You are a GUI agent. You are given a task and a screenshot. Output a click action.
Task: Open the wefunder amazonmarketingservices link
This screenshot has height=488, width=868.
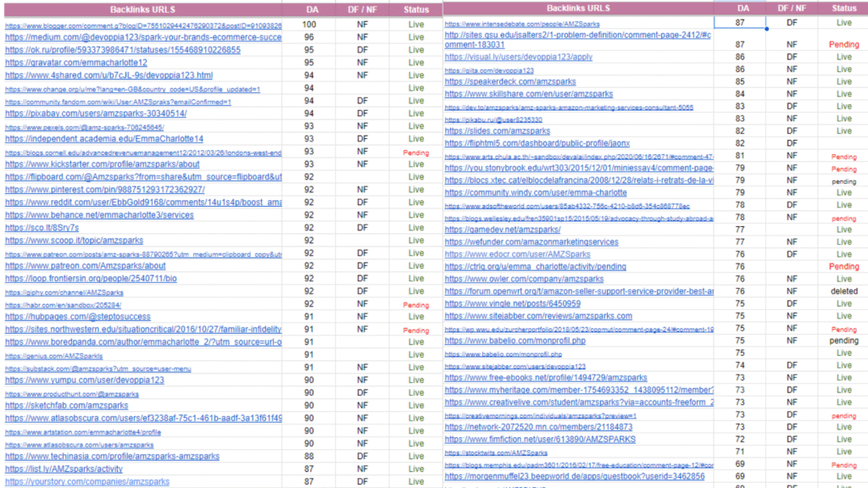click(x=531, y=241)
